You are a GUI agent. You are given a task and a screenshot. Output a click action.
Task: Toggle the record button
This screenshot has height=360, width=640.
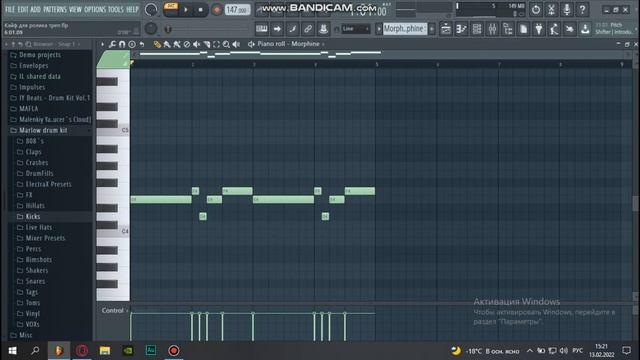tap(216, 9)
